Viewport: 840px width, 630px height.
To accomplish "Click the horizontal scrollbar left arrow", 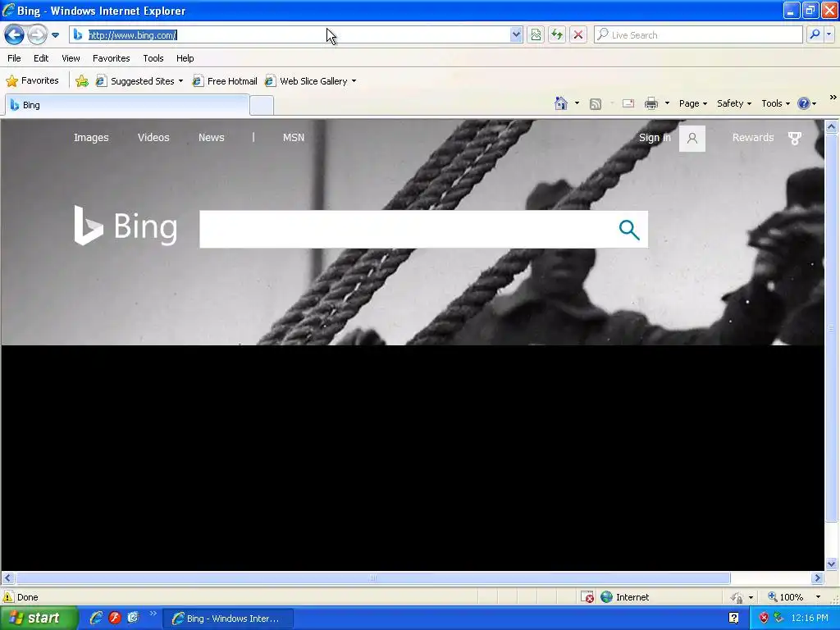I will (x=7, y=578).
